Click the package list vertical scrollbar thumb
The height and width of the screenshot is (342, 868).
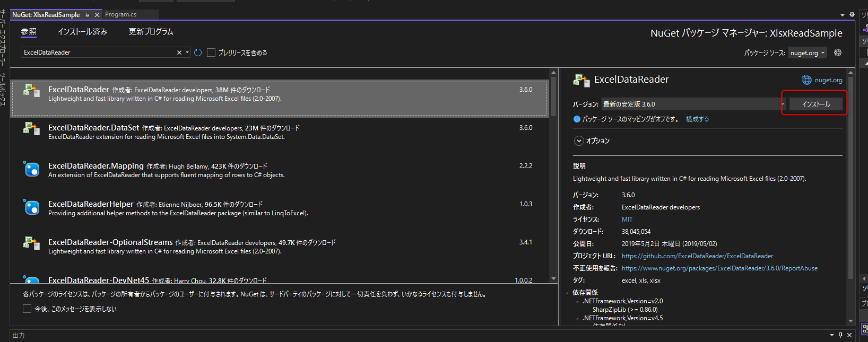tap(553, 95)
